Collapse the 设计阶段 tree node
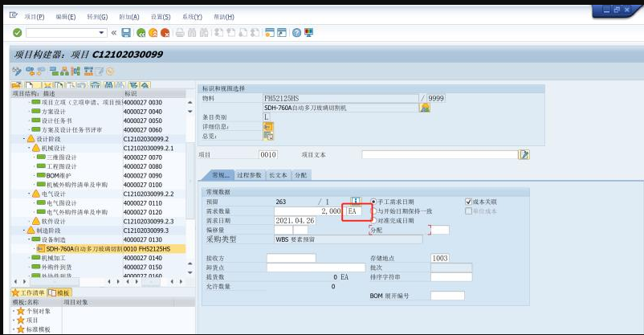This screenshot has width=644, height=335. tap(25, 139)
